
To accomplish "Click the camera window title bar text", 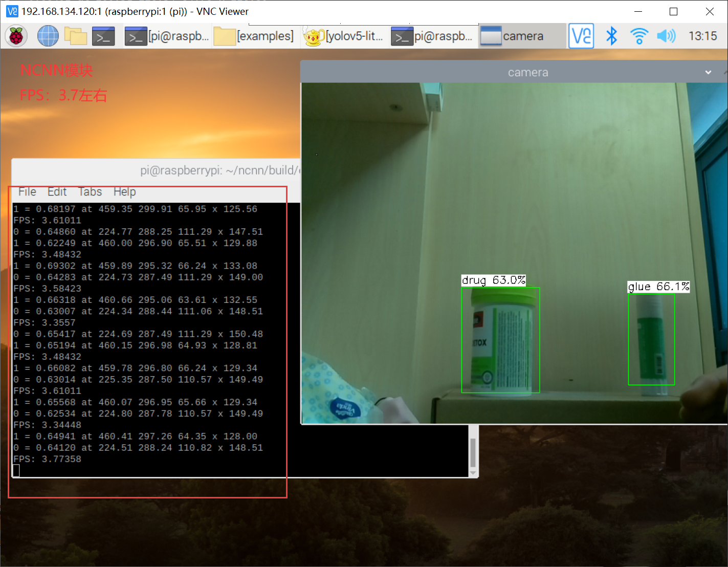I will (x=528, y=73).
